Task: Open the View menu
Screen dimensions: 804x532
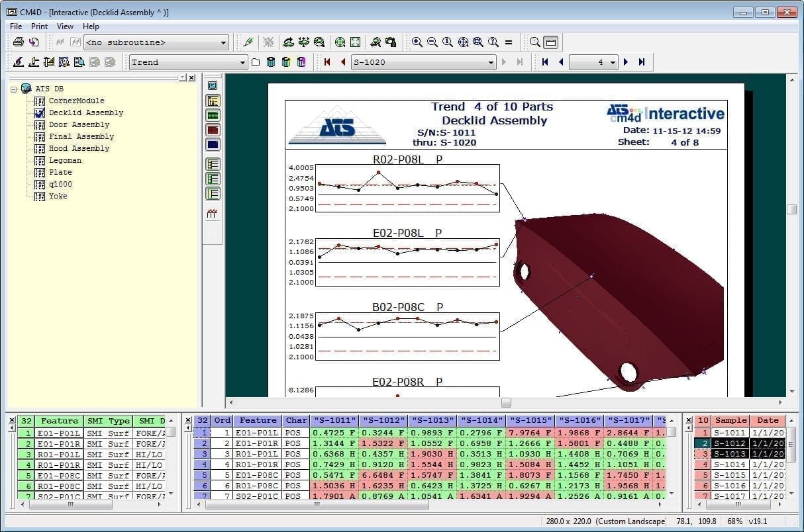Action: click(x=65, y=26)
